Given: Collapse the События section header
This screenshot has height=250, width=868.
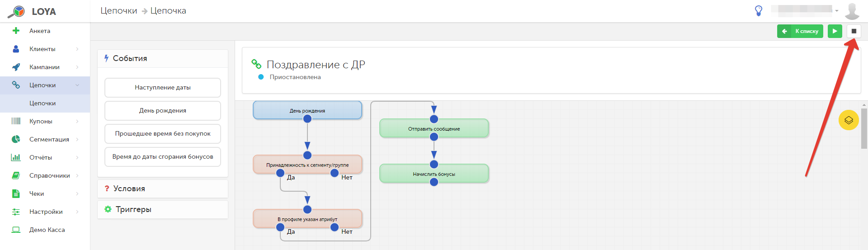Looking at the screenshot, I should [163, 58].
